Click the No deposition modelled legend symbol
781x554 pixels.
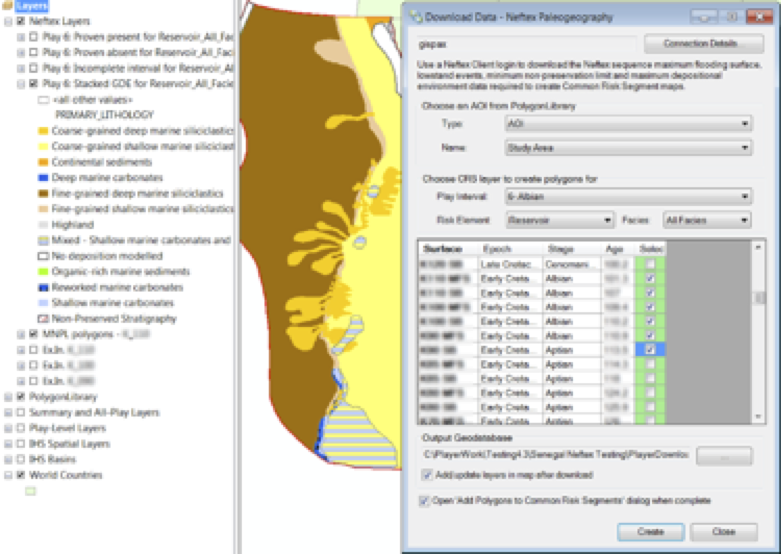43,256
